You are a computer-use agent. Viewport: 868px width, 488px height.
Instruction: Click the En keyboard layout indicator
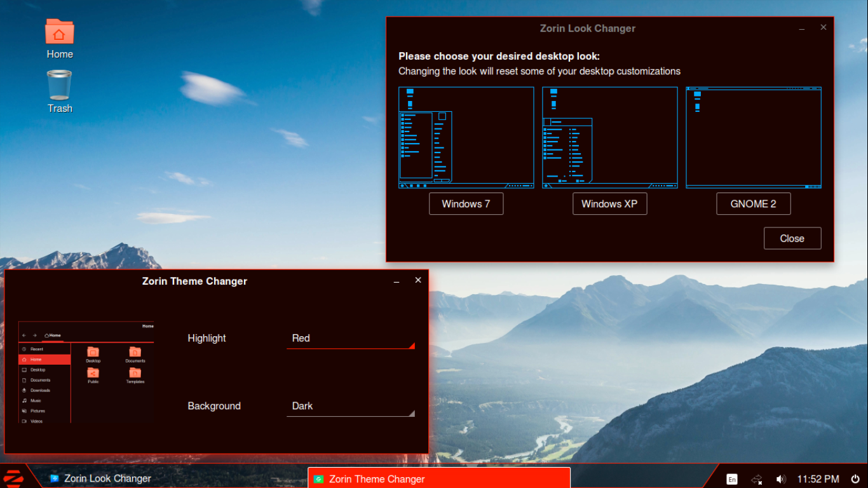(x=732, y=479)
